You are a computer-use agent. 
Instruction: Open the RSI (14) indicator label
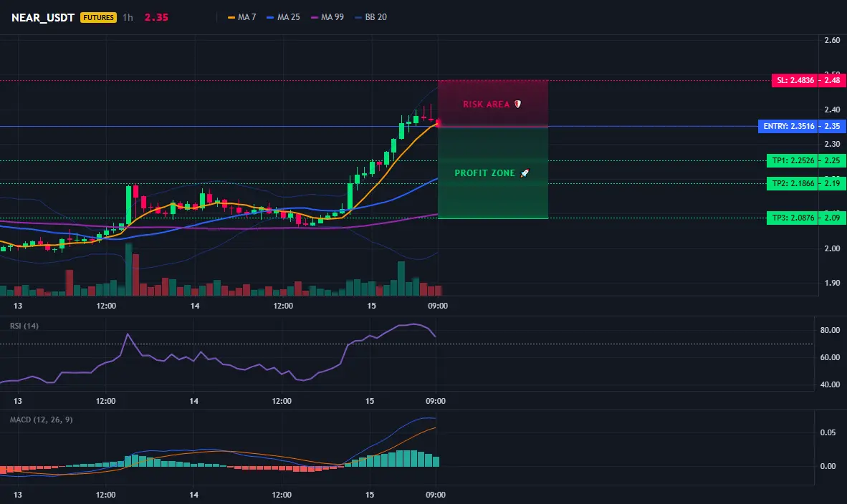[24, 326]
